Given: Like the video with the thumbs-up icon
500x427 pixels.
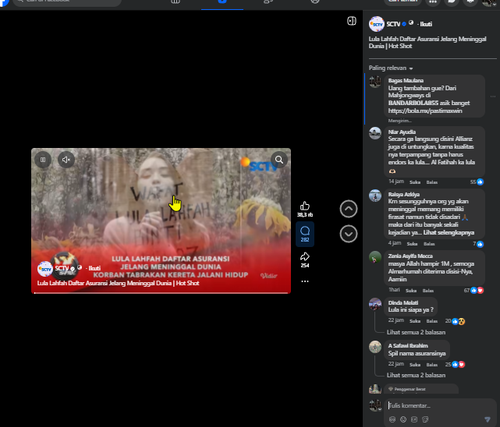Looking at the screenshot, I should (x=305, y=206).
